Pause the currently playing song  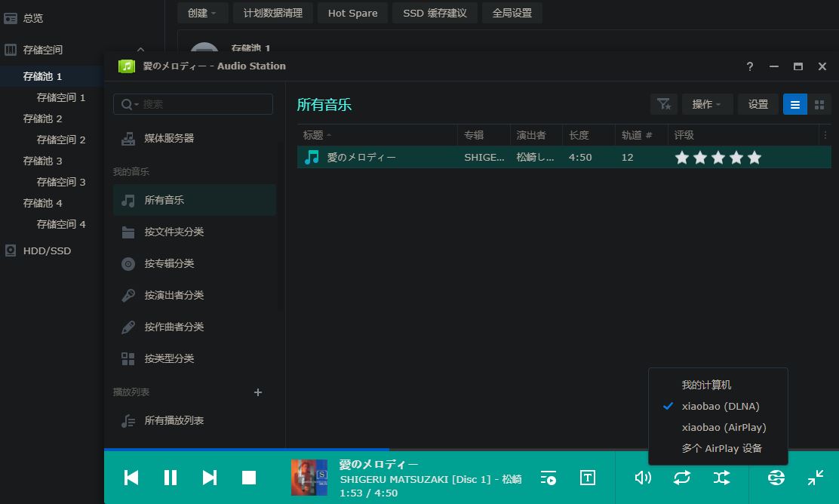pos(171,478)
